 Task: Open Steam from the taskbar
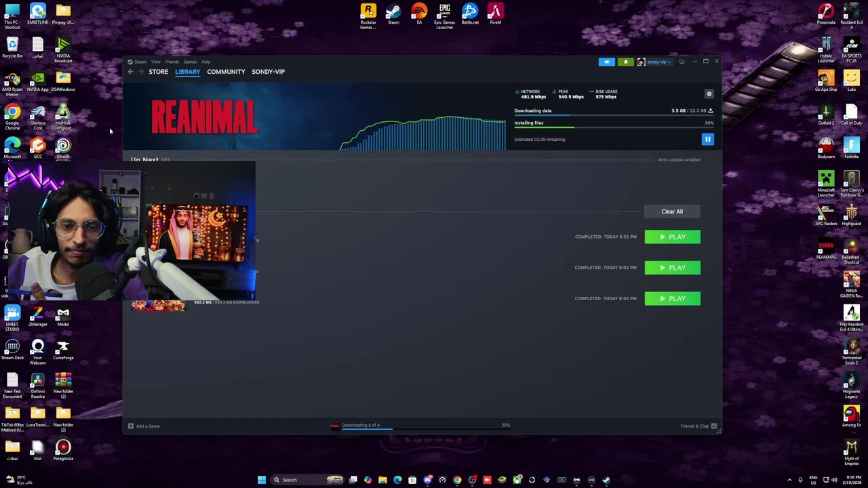(606, 480)
